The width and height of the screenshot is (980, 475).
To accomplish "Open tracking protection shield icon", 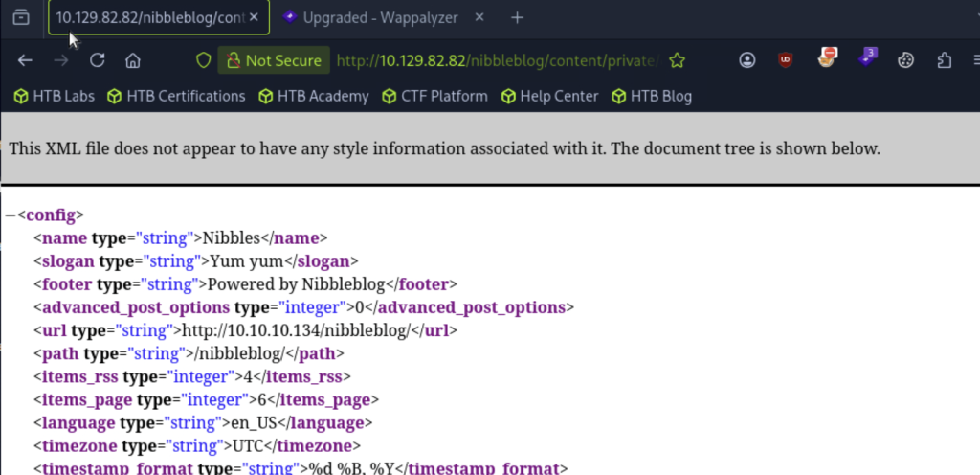I will [x=204, y=60].
